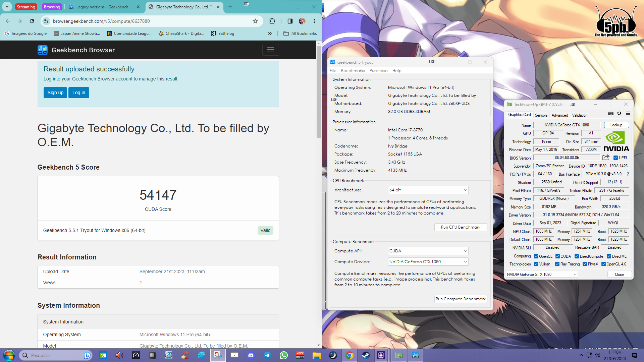Image resolution: width=644 pixels, height=362 pixels.
Task: Open the All Bookmarks folder
Action: point(300,34)
